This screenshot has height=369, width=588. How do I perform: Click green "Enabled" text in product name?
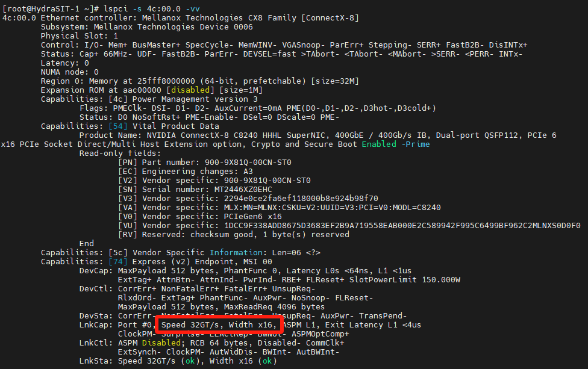point(380,144)
